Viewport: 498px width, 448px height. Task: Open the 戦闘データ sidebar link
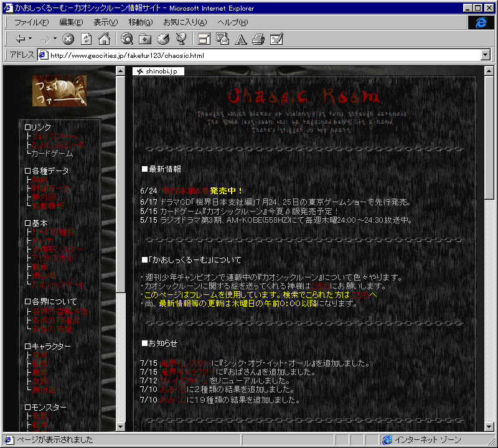50,189
